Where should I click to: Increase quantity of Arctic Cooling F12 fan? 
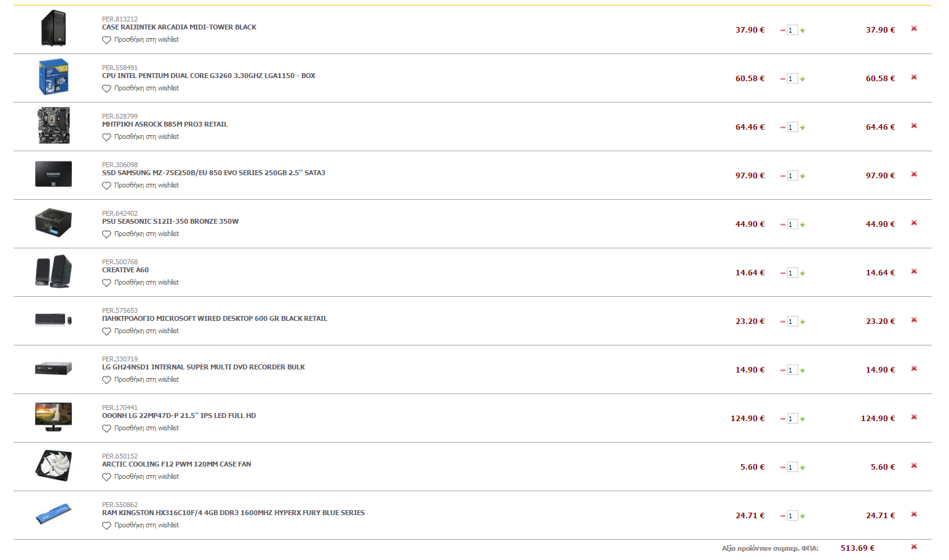click(803, 467)
